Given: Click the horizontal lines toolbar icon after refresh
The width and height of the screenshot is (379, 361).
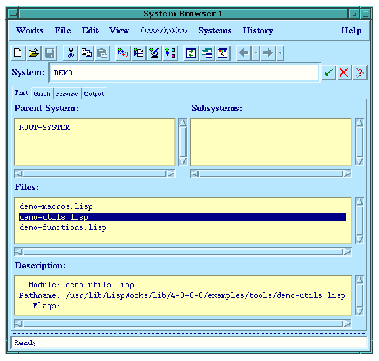Looking at the screenshot, I should click(207, 53).
